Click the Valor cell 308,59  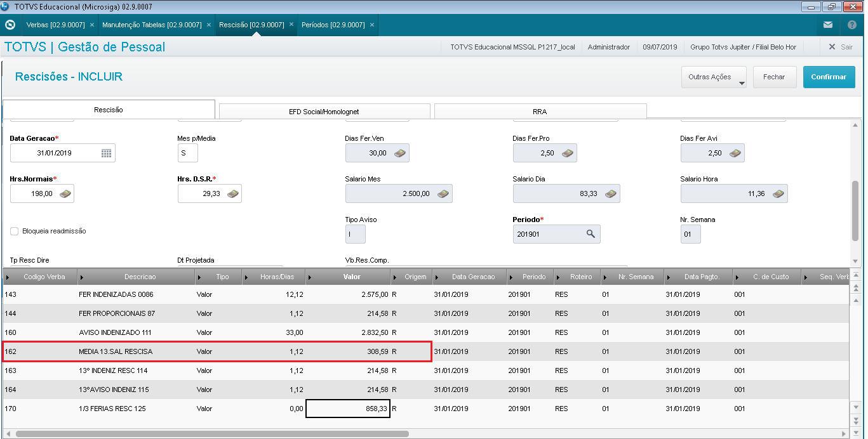347,351
